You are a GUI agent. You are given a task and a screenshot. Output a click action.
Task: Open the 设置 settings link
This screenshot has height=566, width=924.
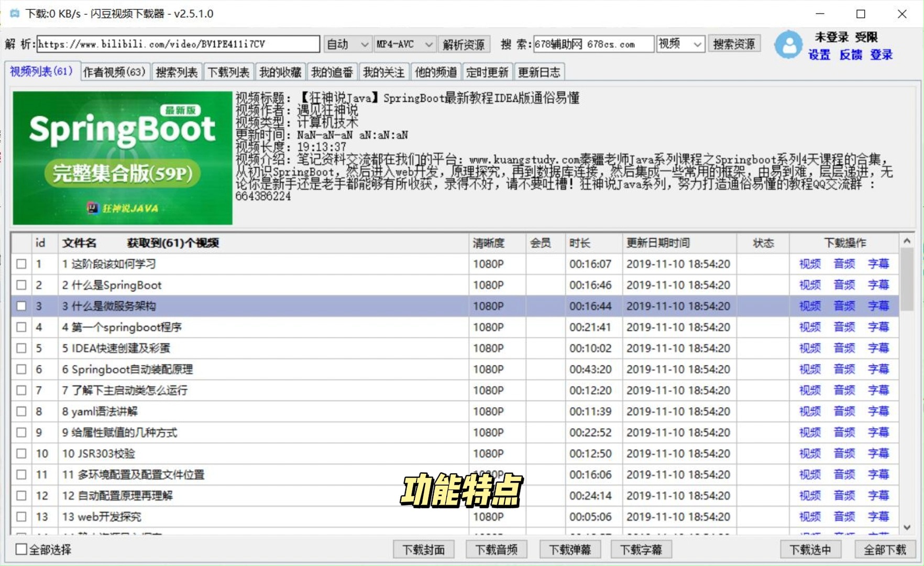(x=819, y=55)
